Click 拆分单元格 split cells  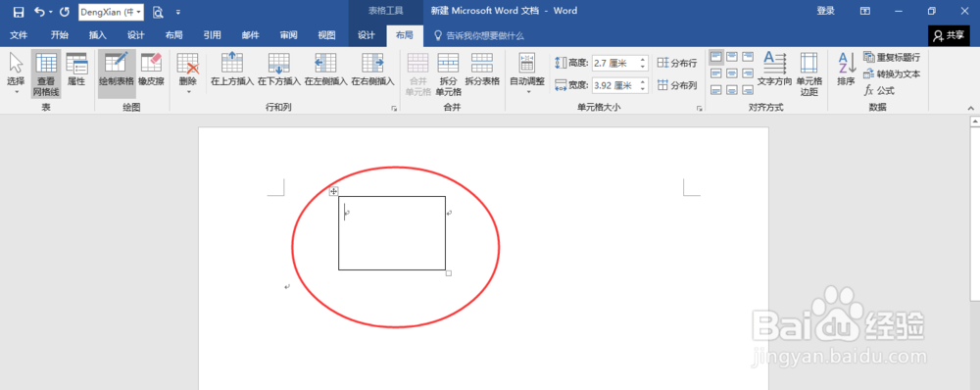click(x=448, y=73)
